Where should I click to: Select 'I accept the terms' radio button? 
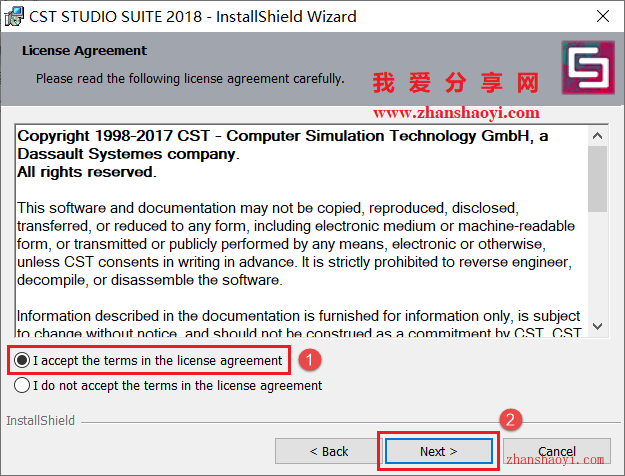(x=22, y=360)
